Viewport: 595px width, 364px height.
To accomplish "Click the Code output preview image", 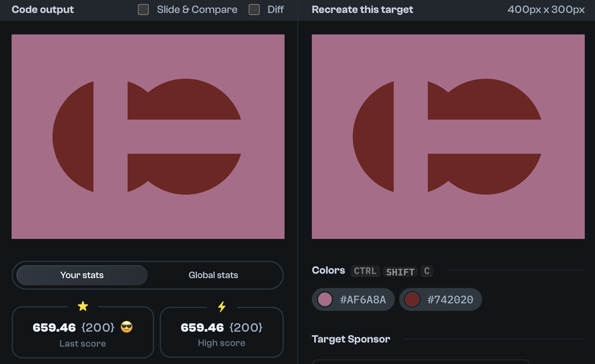I will click(x=148, y=137).
